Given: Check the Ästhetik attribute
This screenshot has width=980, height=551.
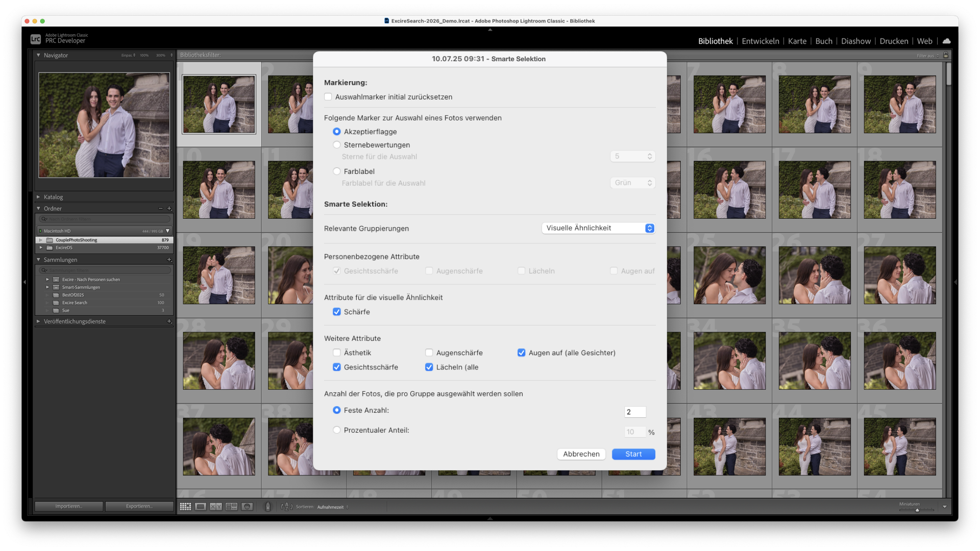Looking at the screenshot, I should pyautogui.click(x=337, y=353).
